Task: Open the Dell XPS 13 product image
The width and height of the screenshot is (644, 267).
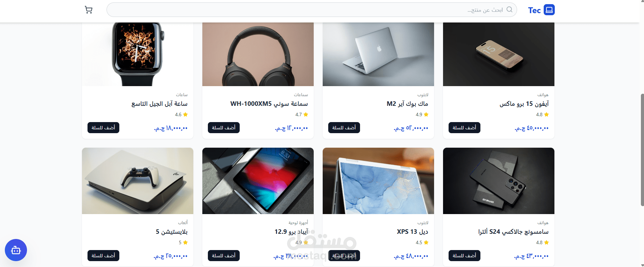Action: click(x=378, y=181)
